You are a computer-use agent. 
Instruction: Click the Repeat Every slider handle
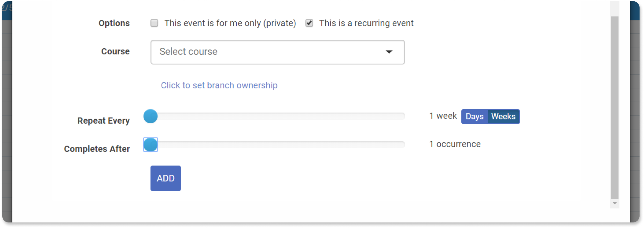(x=150, y=116)
